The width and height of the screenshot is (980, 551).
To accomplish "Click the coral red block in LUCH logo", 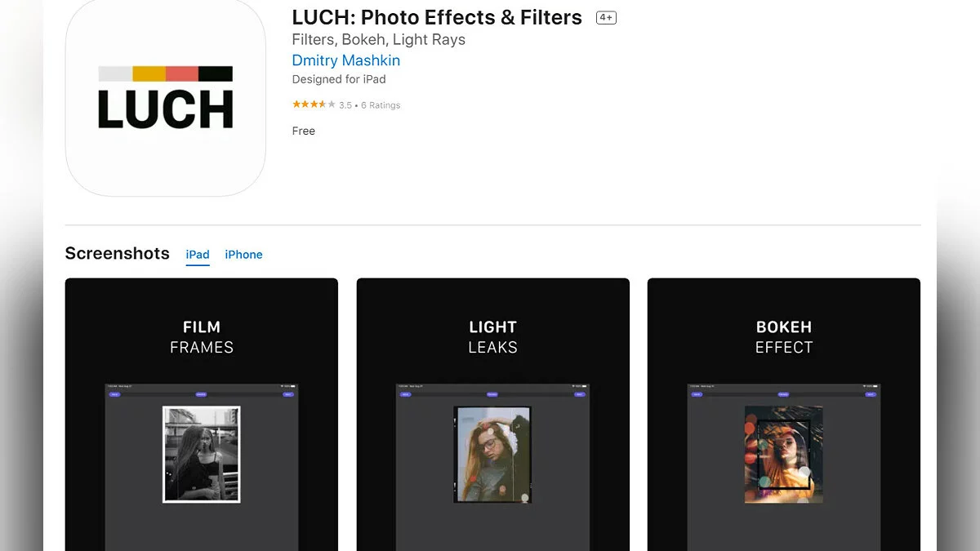I will 182,73.
